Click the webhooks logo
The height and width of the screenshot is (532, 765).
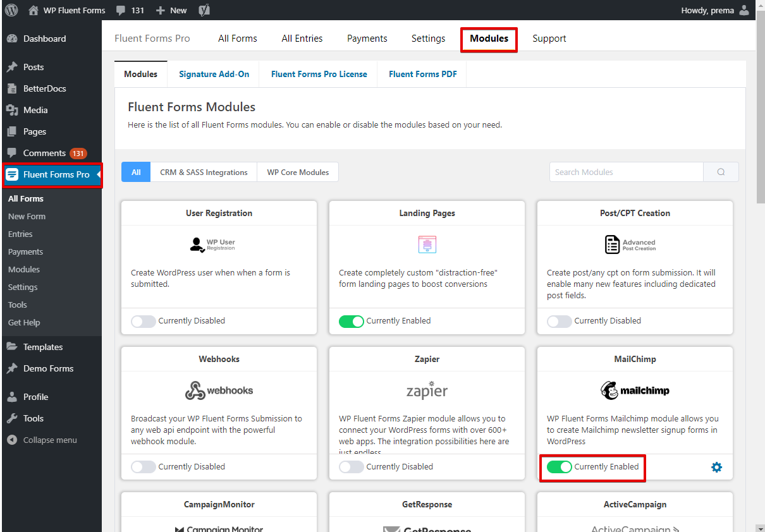pyautogui.click(x=219, y=390)
